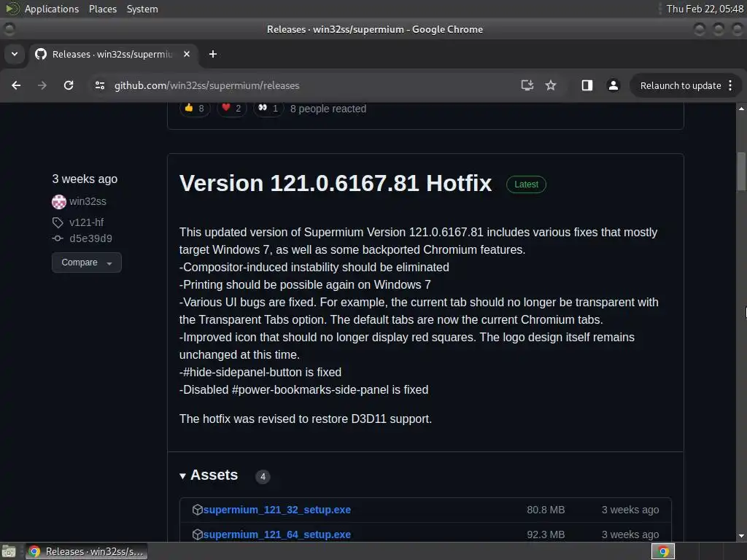Open the Applications menu
747x560 pixels.
tap(52, 9)
